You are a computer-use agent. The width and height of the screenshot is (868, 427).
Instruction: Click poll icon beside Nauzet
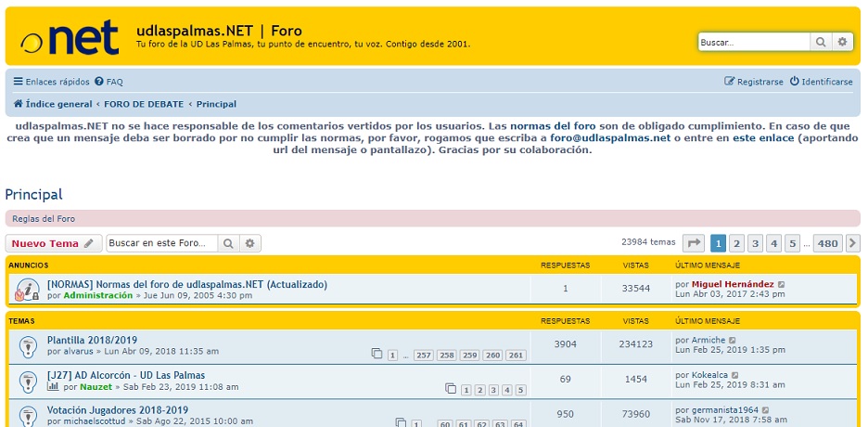[x=53, y=386]
